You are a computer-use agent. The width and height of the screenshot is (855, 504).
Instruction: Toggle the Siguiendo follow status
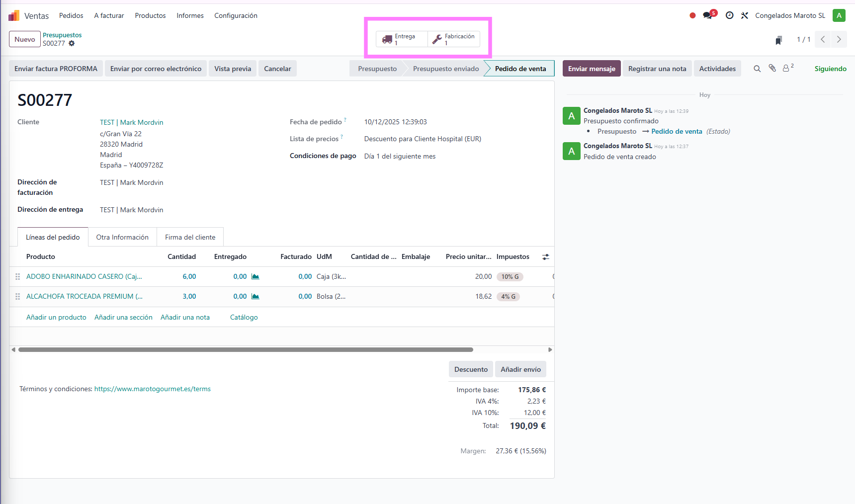click(x=830, y=69)
